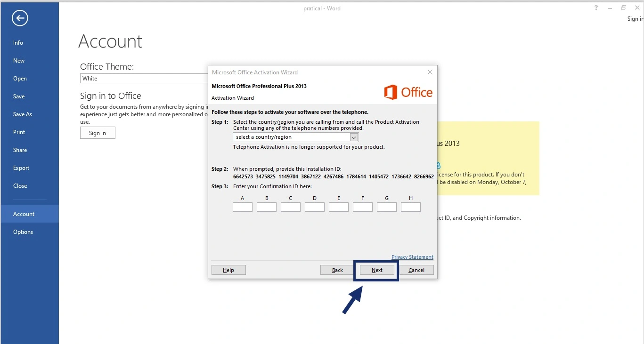Open the Office Theme 'White' dropdown
The width and height of the screenshot is (644, 344).
144,79
